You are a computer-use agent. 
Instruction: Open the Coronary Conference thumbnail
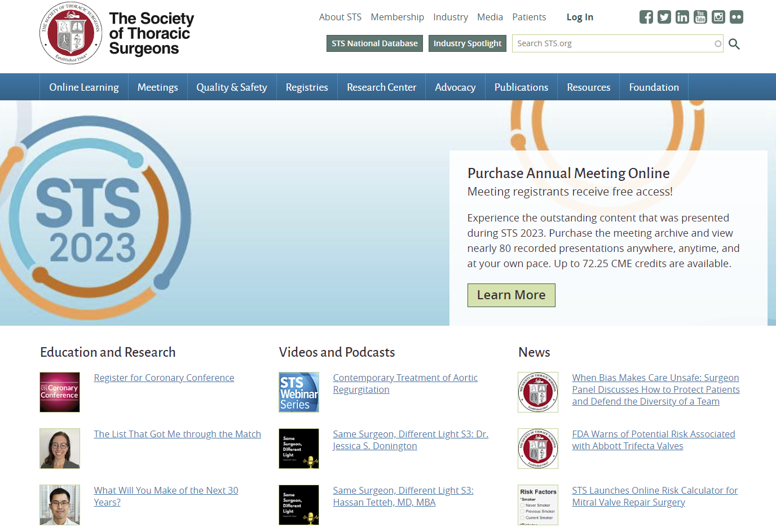point(60,392)
